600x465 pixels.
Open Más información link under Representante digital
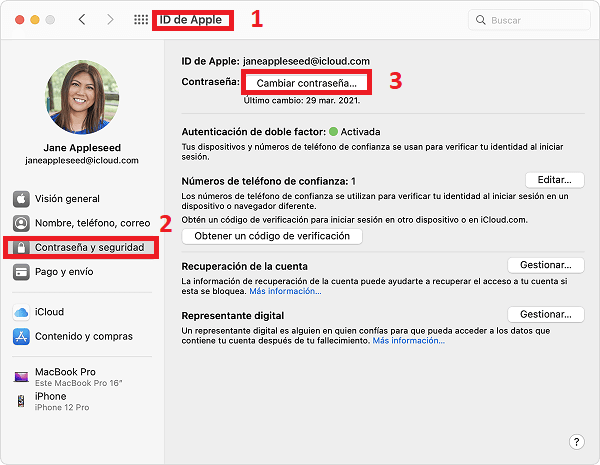(408, 341)
